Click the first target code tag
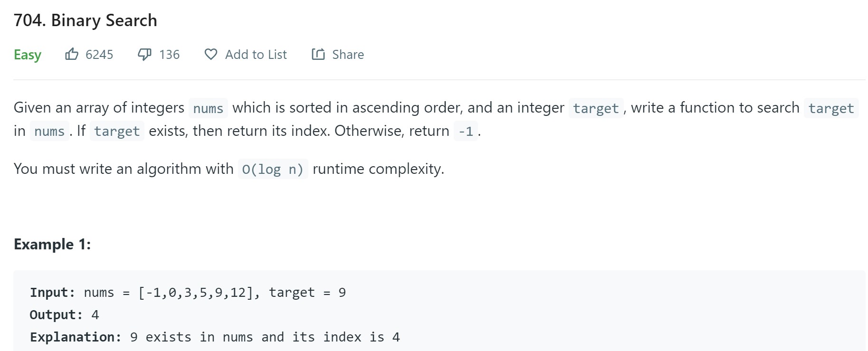The image size is (868, 351). click(596, 108)
